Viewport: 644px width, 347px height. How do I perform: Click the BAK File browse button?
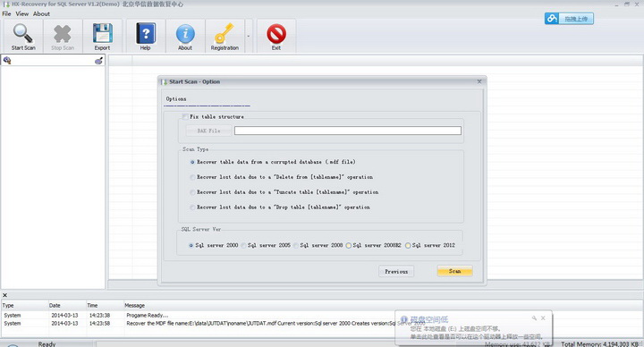click(x=208, y=131)
